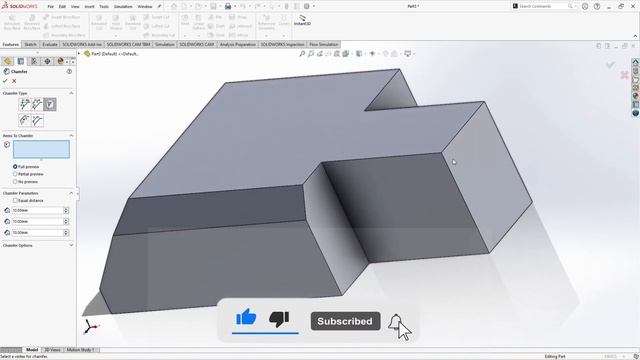The image size is (640, 360).
Task: Toggle the Instant3D tool
Action: (302, 20)
